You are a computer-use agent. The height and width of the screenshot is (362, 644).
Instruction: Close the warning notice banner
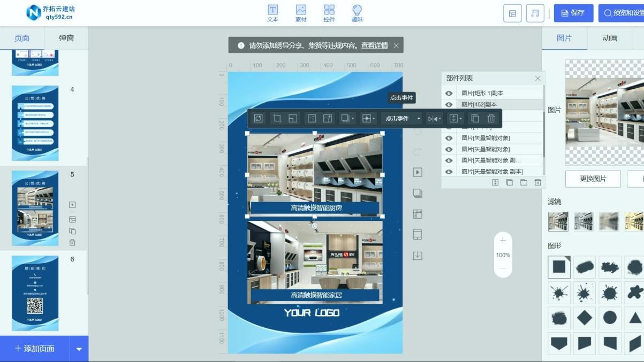(x=396, y=45)
